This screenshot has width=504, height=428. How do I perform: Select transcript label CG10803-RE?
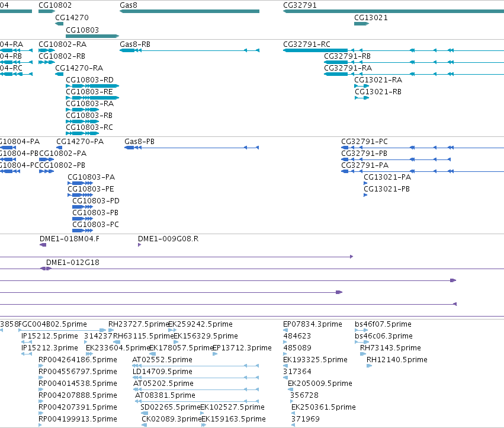tap(89, 92)
